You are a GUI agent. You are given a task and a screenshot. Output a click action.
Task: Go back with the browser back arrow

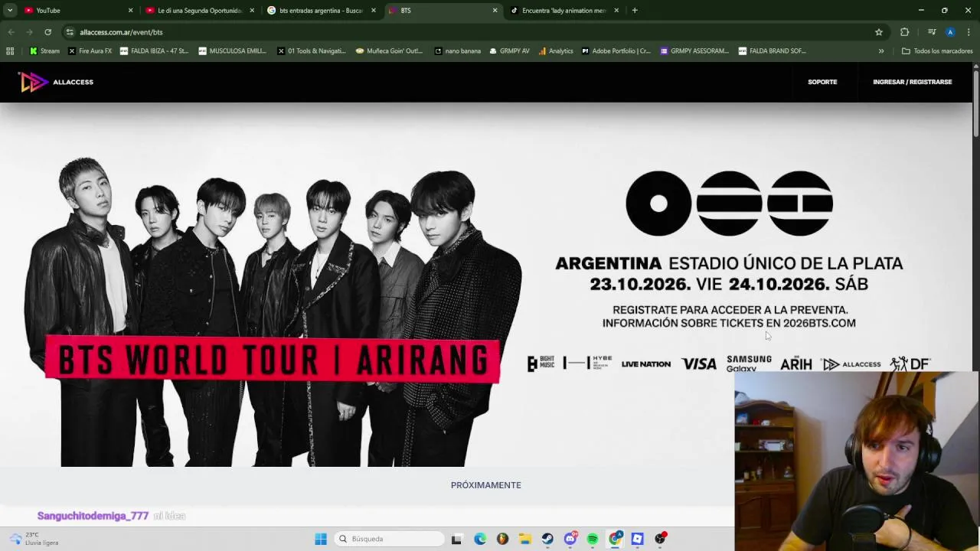[x=11, y=32]
